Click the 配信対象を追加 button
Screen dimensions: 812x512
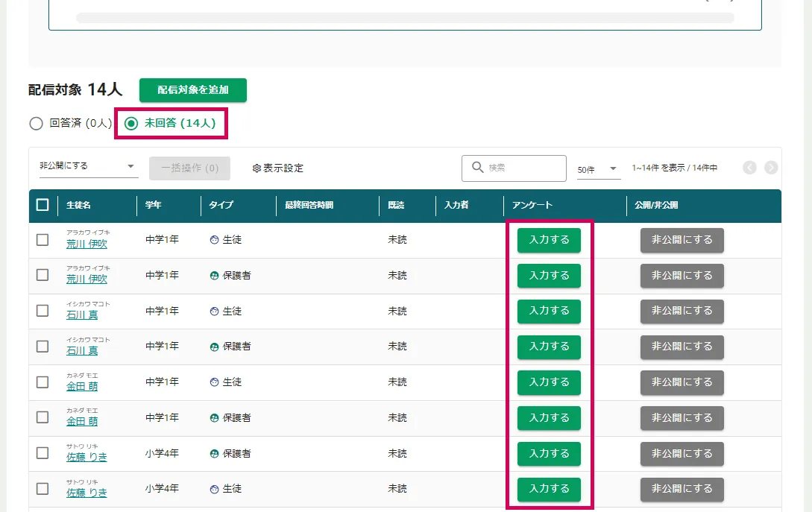click(192, 90)
